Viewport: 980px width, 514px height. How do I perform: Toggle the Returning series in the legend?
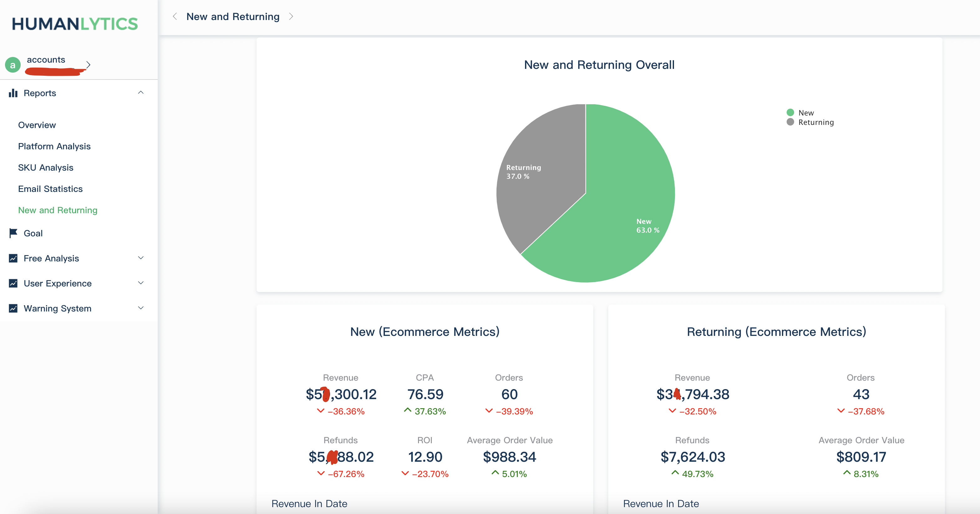pyautogui.click(x=810, y=122)
